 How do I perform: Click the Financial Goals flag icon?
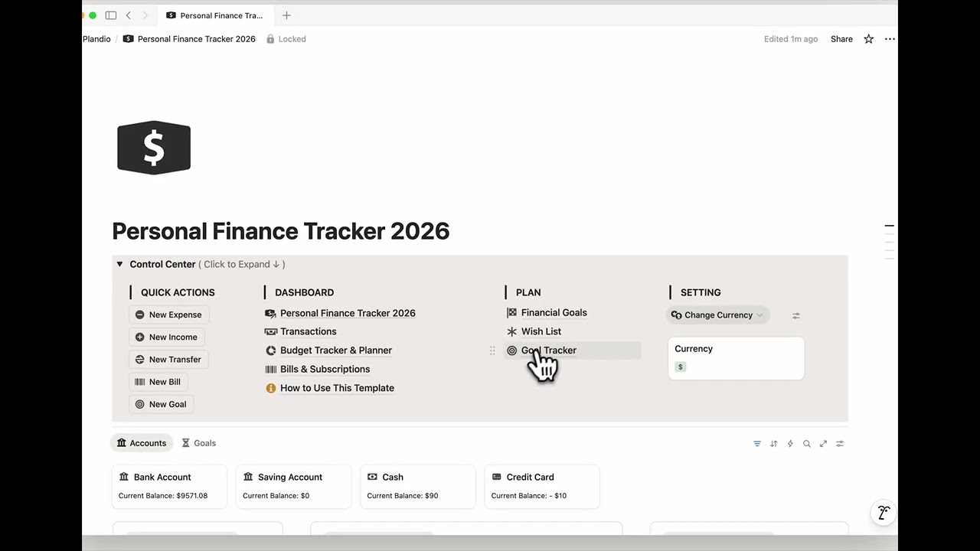[x=512, y=312]
